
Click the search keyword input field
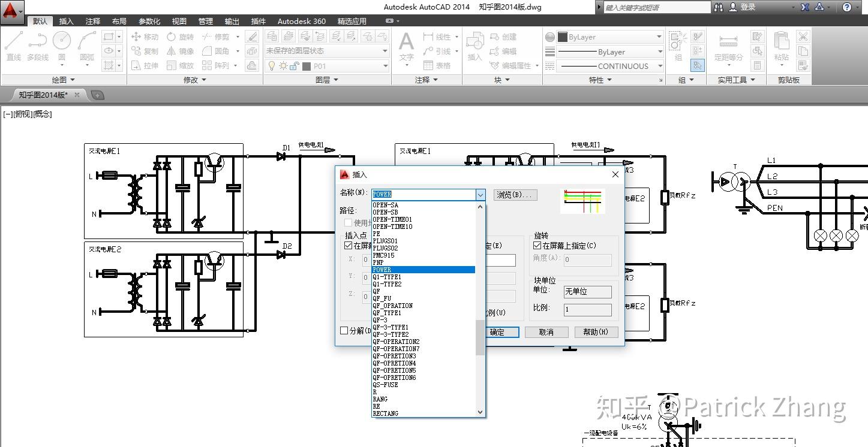pyautogui.click(x=656, y=7)
